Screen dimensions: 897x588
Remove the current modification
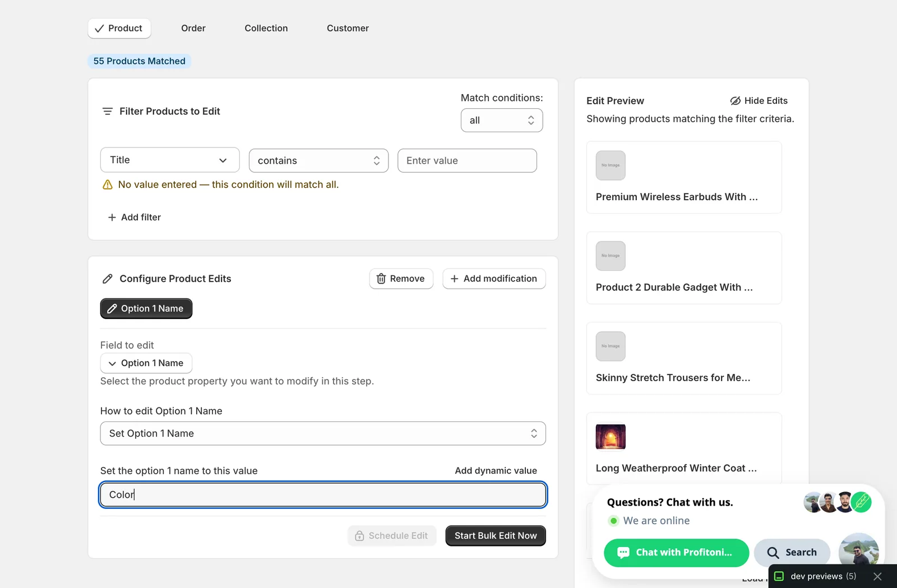click(401, 279)
